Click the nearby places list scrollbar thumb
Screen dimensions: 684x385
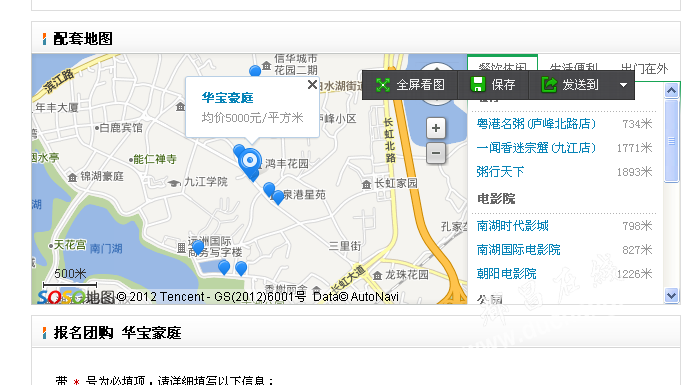tap(671, 141)
